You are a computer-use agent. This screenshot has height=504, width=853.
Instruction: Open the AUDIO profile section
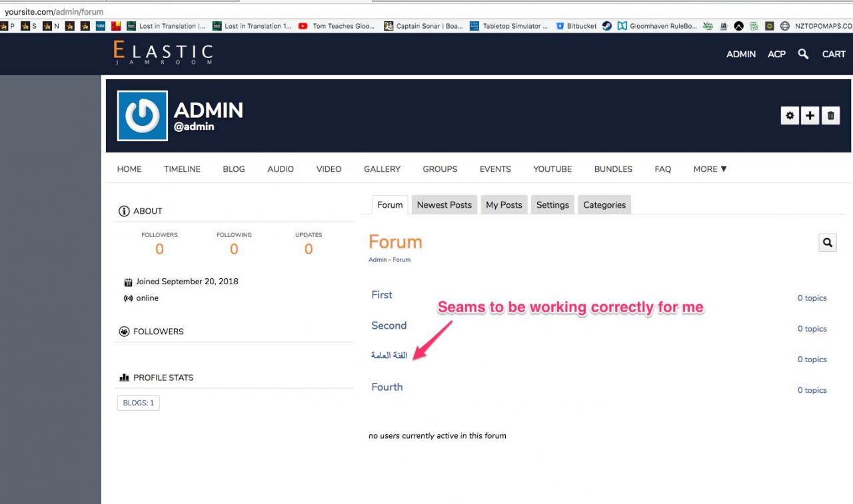[x=281, y=169]
